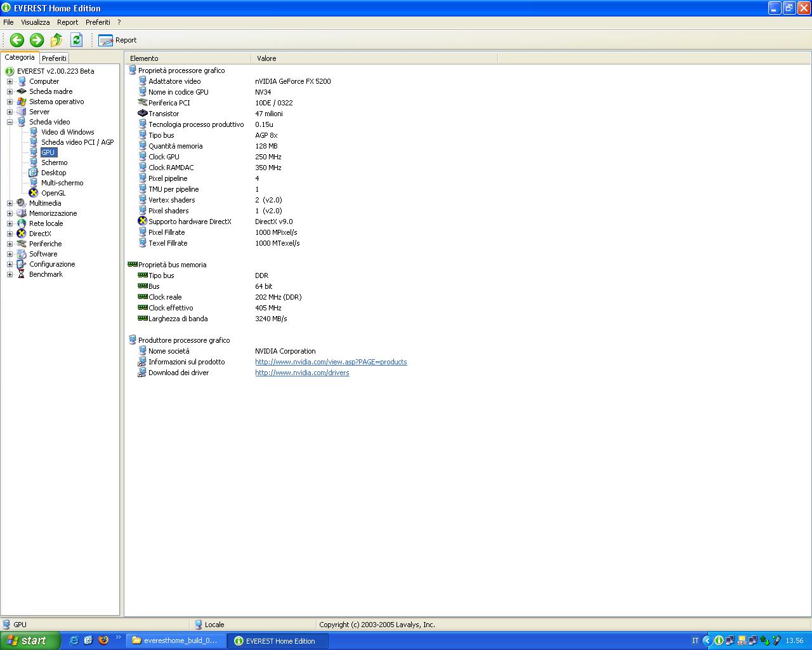Select Scheda video PCI / AGP item
Viewport: 812px width, 650px height.
[x=77, y=142]
